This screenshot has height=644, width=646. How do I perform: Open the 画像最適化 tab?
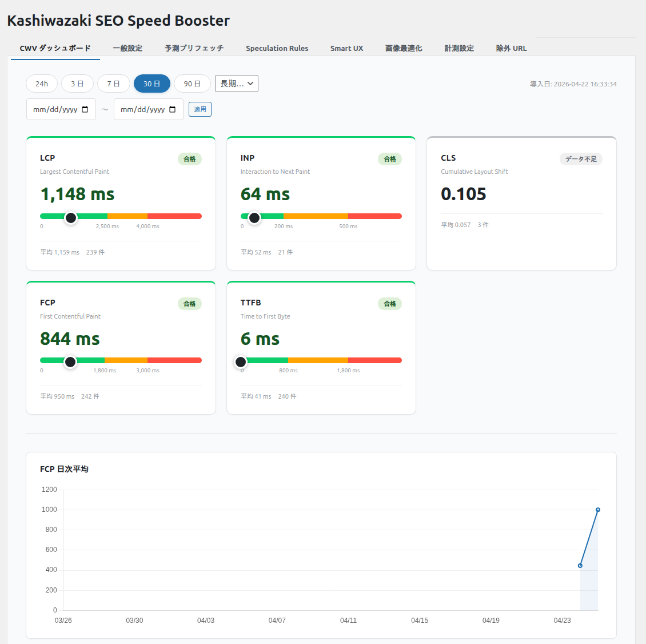click(404, 48)
